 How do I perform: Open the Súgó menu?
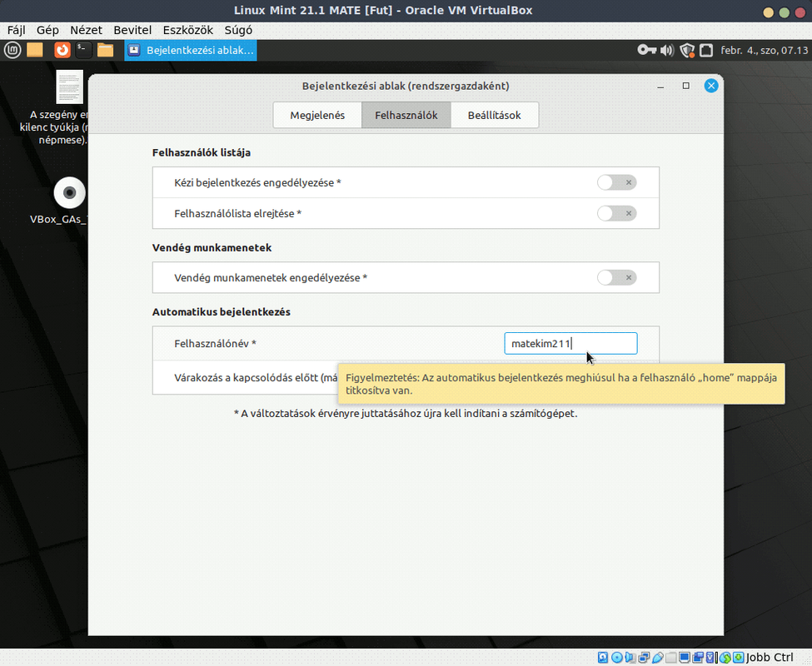(238, 30)
